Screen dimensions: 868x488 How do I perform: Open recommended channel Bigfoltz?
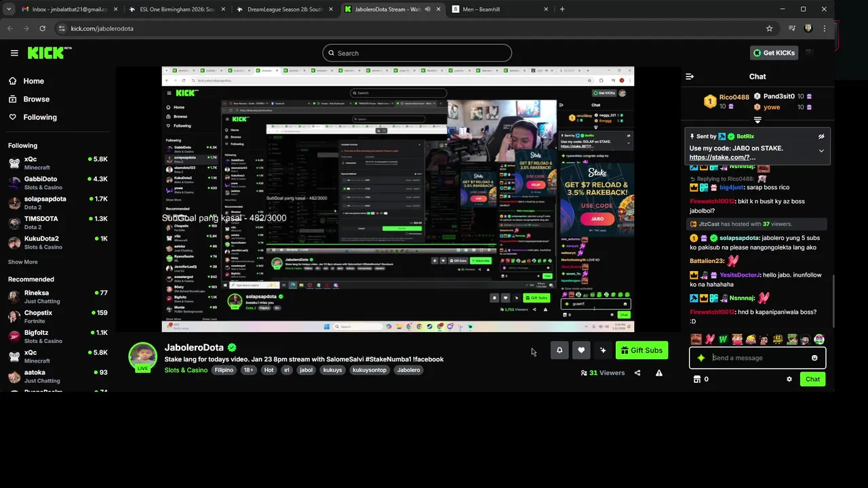click(58, 336)
